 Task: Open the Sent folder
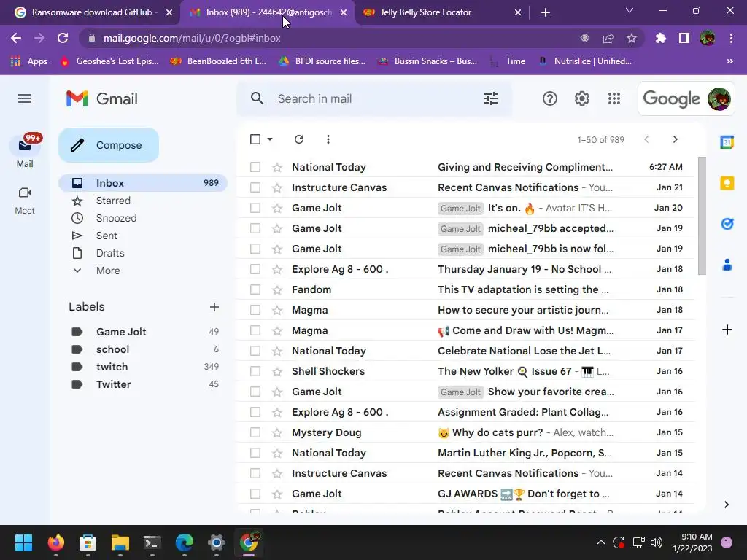point(143,236)
